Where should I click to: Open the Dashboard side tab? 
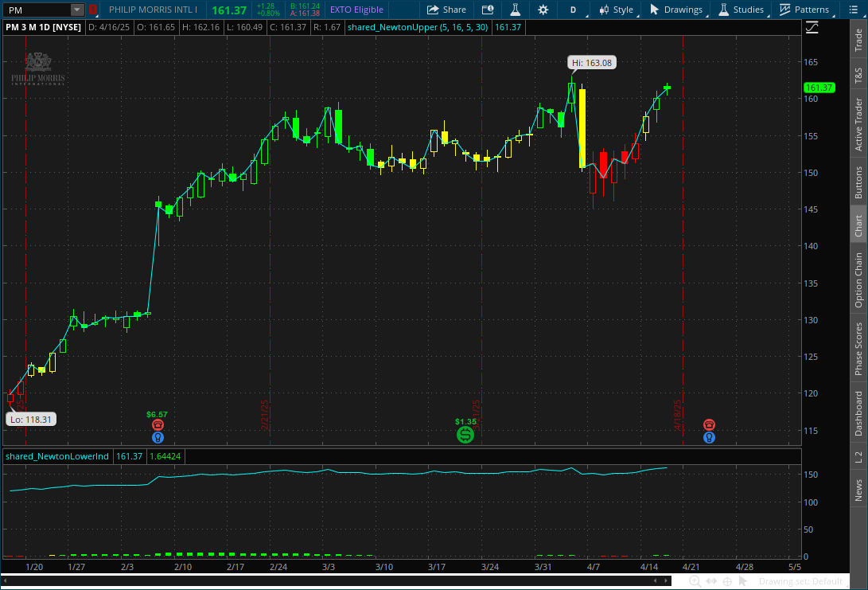(x=858, y=413)
